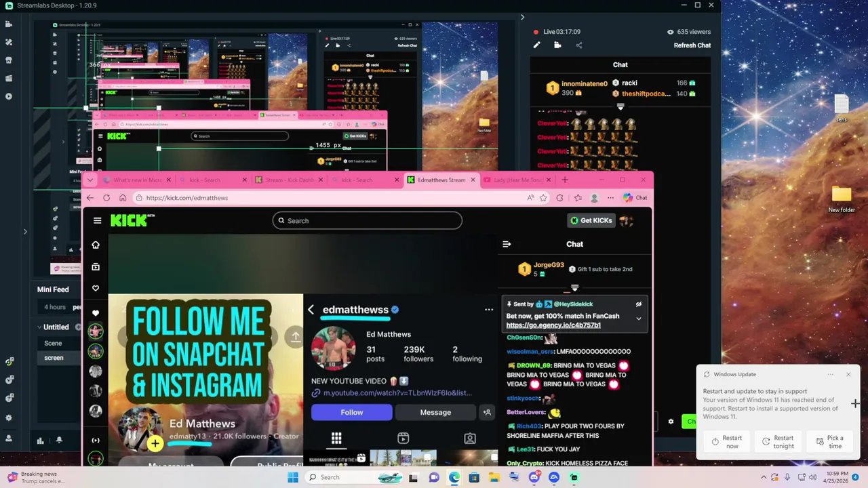Open Instagram profile three-dots menu
This screenshot has width=868, height=488.
coord(489,310)
